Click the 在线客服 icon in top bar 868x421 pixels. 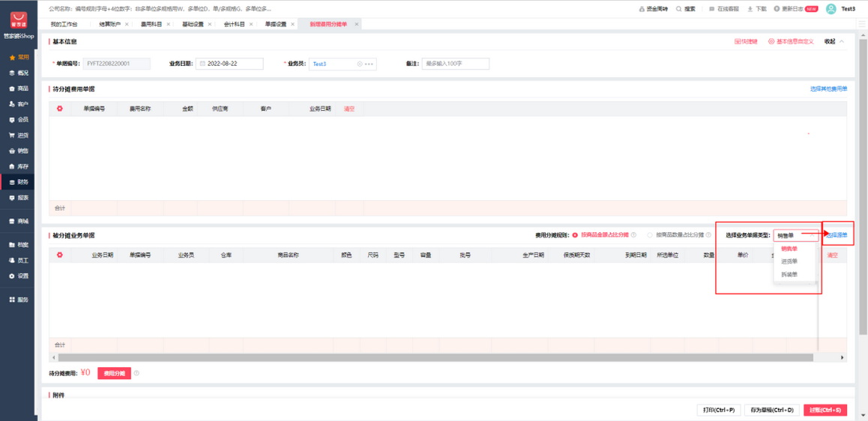click(x=712, y=9)
